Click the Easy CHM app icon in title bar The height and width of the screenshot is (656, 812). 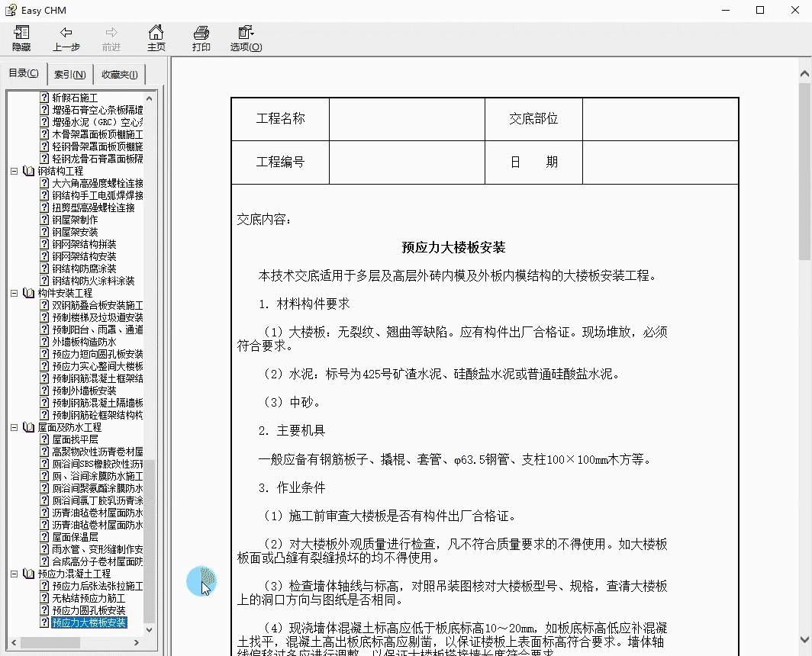(11, 10)
